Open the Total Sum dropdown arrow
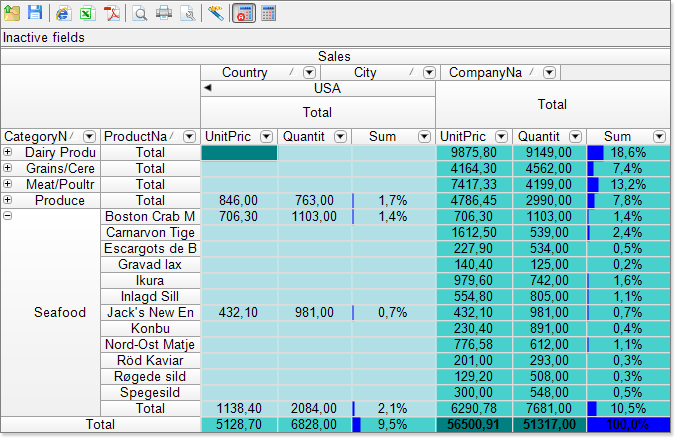676x438 pixels. (659, 137)
